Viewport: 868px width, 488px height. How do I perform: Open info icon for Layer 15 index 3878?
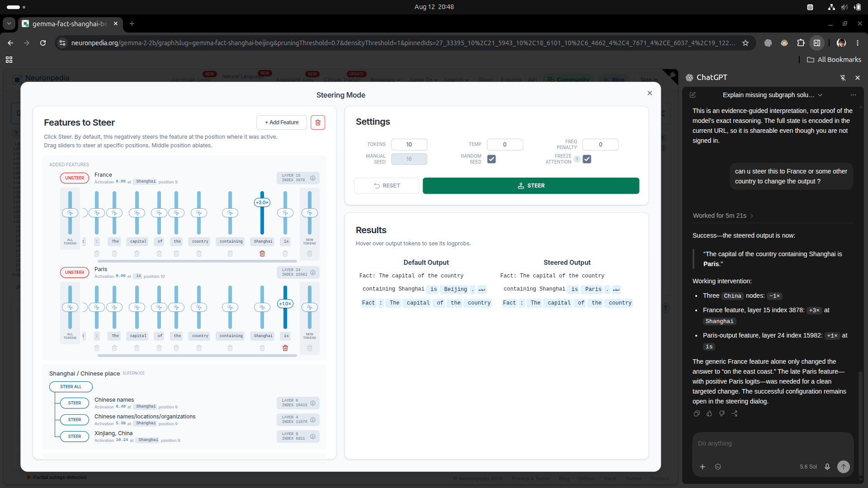coord(313,178)
